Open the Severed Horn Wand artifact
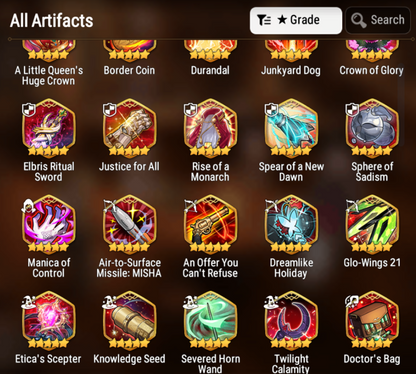This screenshot has height=374, width=416. point(210,321)
